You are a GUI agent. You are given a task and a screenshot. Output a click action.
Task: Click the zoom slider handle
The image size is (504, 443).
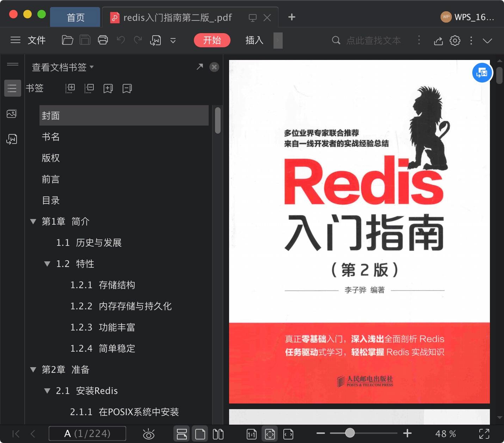pos(350,433)
